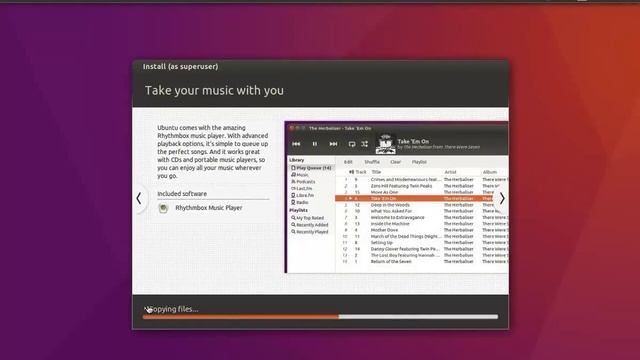Click previous track button in Rhythmbox screenshot
This screenshot has width=640, height=360.
(296, 144)
